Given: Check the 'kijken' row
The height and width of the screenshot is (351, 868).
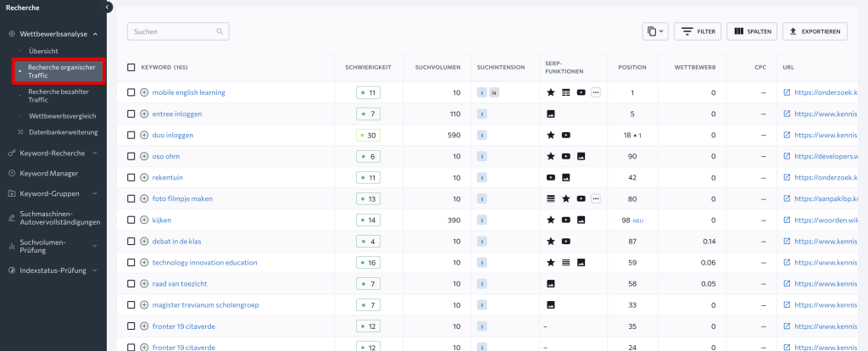Looking at the screenshot, I should pos(131,220).
